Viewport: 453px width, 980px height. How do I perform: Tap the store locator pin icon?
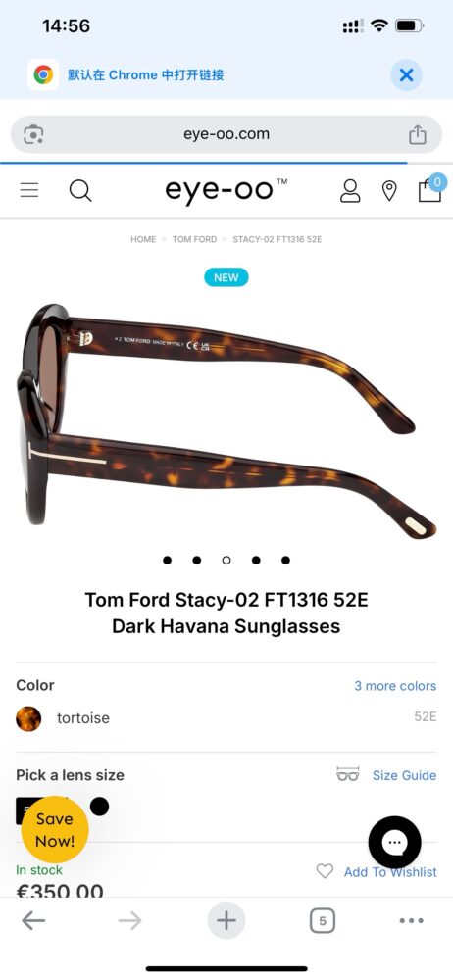389,191
